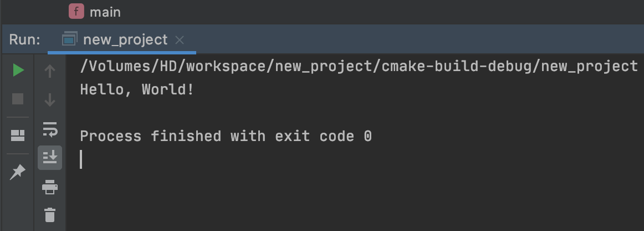Click the Run: tool window label
This screenshot has width=644, height=231.
25,40
